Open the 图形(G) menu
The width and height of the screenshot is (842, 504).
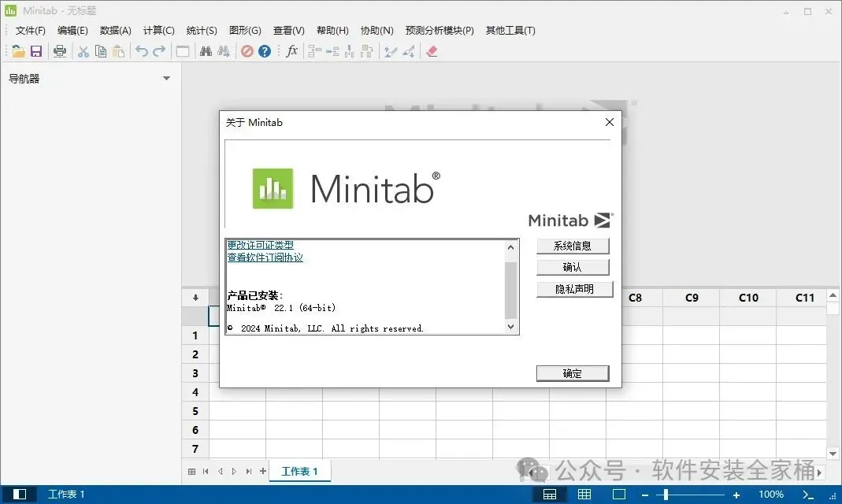[x=245, y=31]
